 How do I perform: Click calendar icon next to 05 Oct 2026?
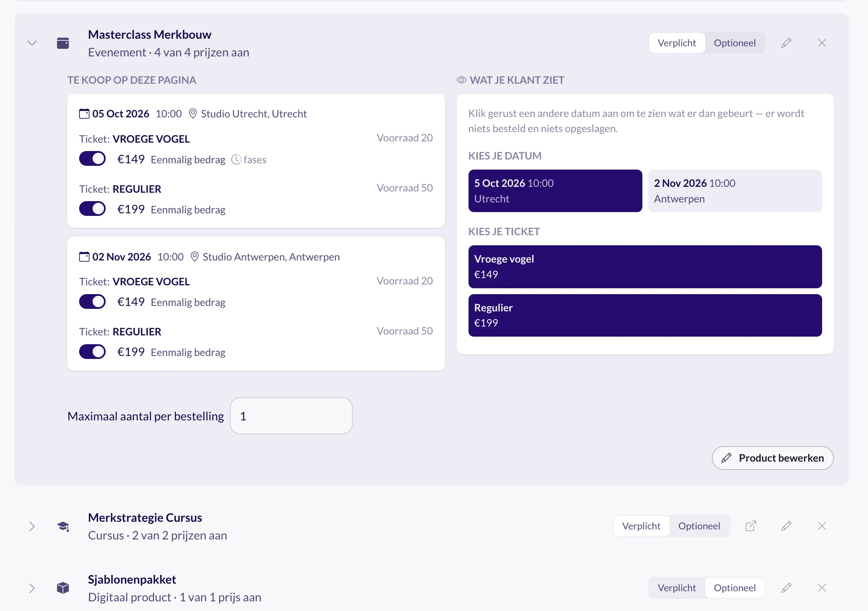[x=84, y=114]
